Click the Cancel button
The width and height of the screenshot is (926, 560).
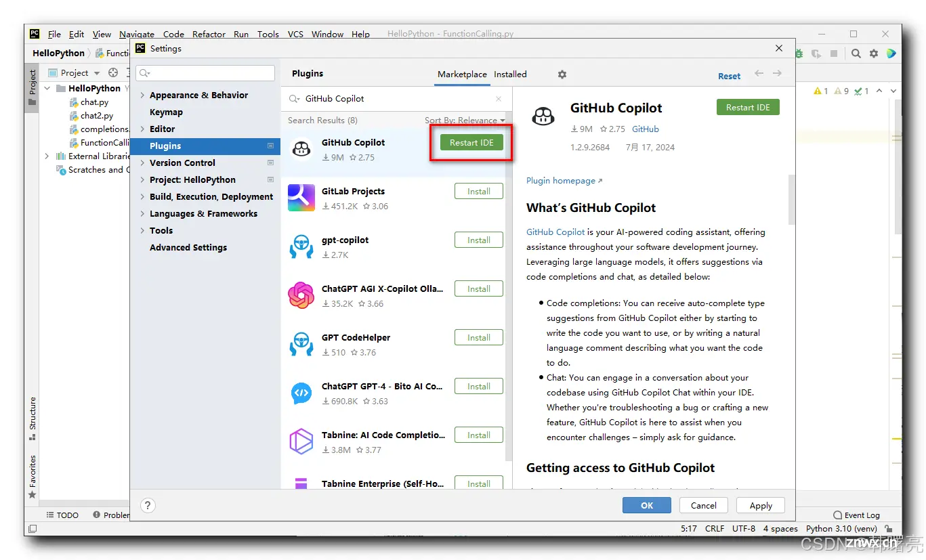point(704,505)
